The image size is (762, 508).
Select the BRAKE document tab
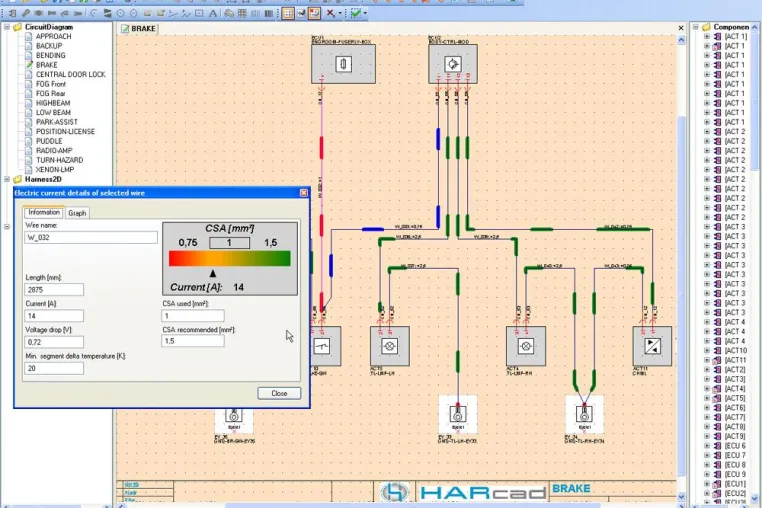click(139, 29)
